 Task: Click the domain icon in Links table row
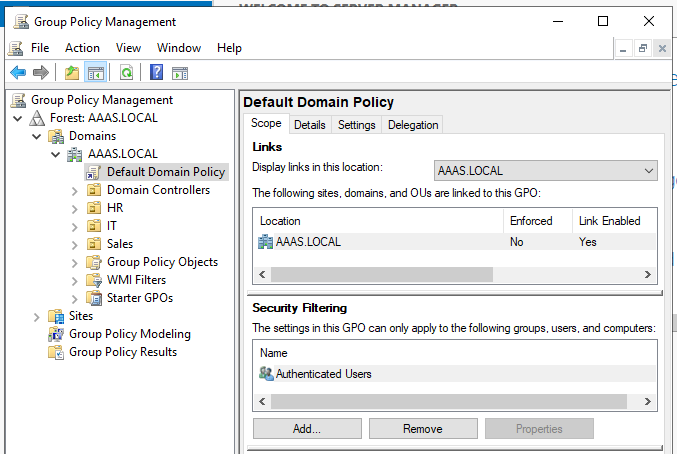point(266,242)
